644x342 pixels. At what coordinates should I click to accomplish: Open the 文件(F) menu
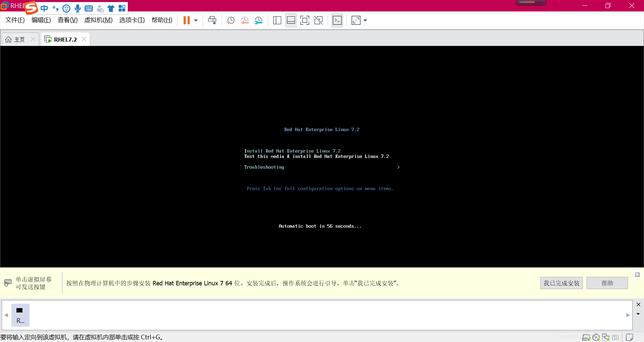[x=15, y=20]
